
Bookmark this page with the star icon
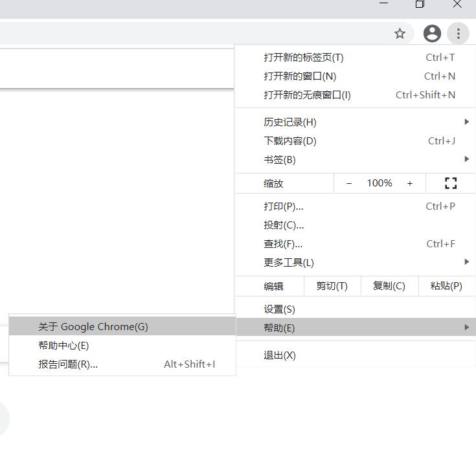[x=400, y=34]
